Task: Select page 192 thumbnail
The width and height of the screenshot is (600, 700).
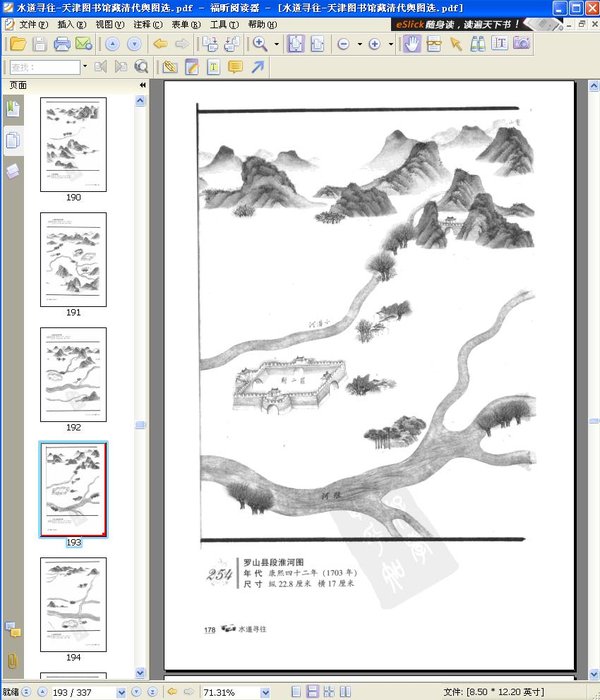Action: click(x=73, y=374)
